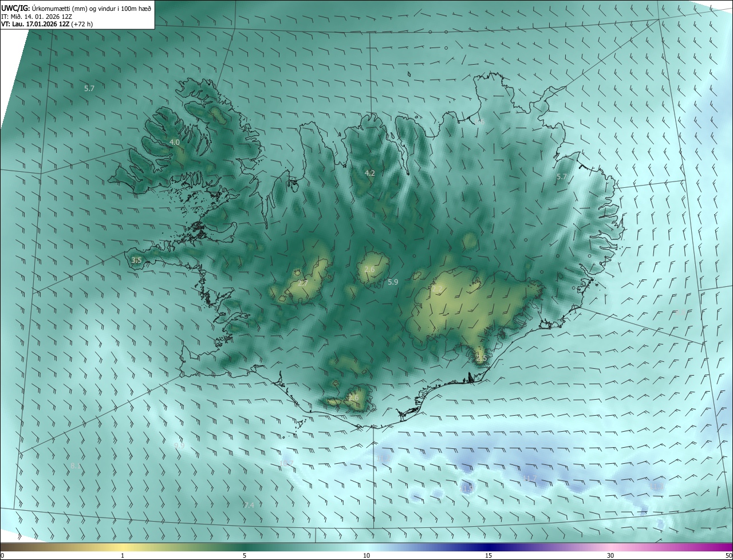Screen dimensions: 733x560
Task: Click the 4.2 value in northern Iceland
Action: tap(370, 173)
